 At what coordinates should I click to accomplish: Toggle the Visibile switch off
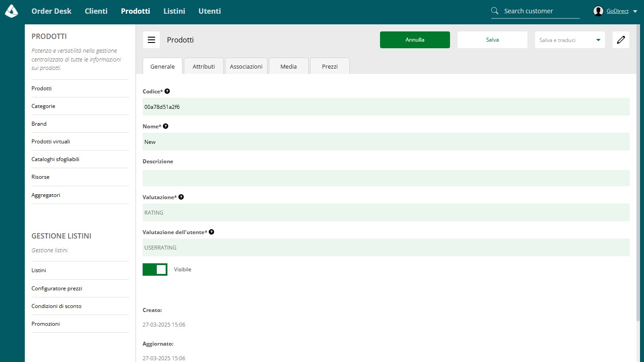pyautogui.click(x=155, y=270)
